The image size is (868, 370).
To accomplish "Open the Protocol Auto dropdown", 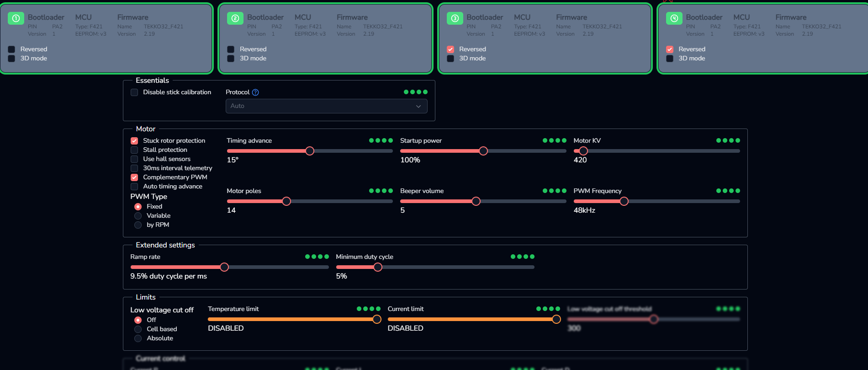I will click(327, 106).
